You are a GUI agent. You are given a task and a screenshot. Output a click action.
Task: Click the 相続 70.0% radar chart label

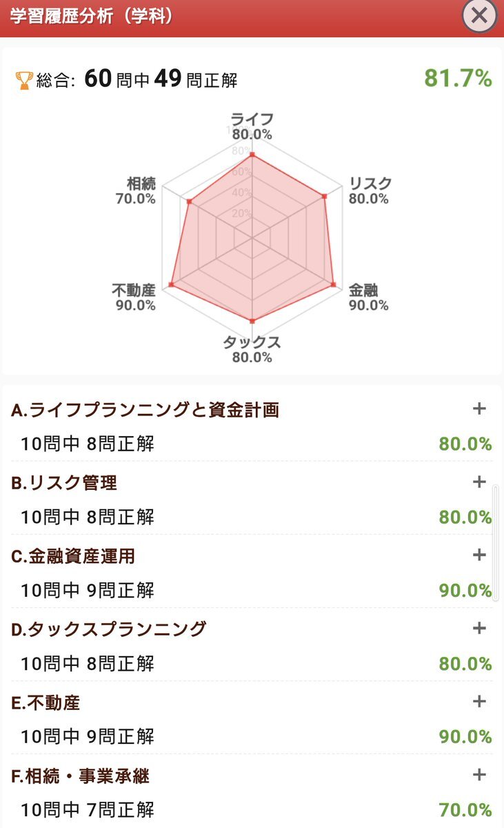[x=137, y=191]
